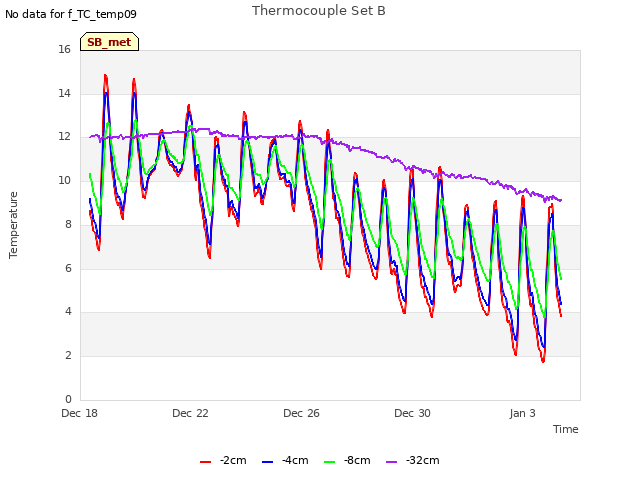Click the green -8cm legend swatch
The width and height of the screenshot is (640, 480).
point(330,462)
